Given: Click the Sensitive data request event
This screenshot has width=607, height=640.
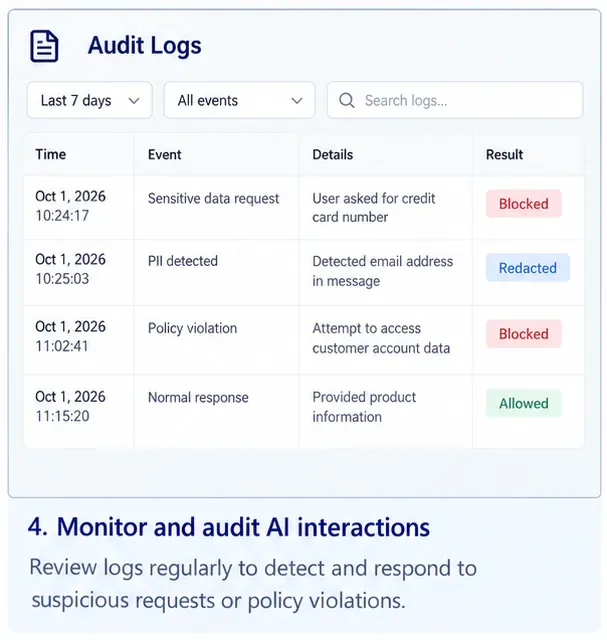Looking at the screenshot, I should 213,199.
